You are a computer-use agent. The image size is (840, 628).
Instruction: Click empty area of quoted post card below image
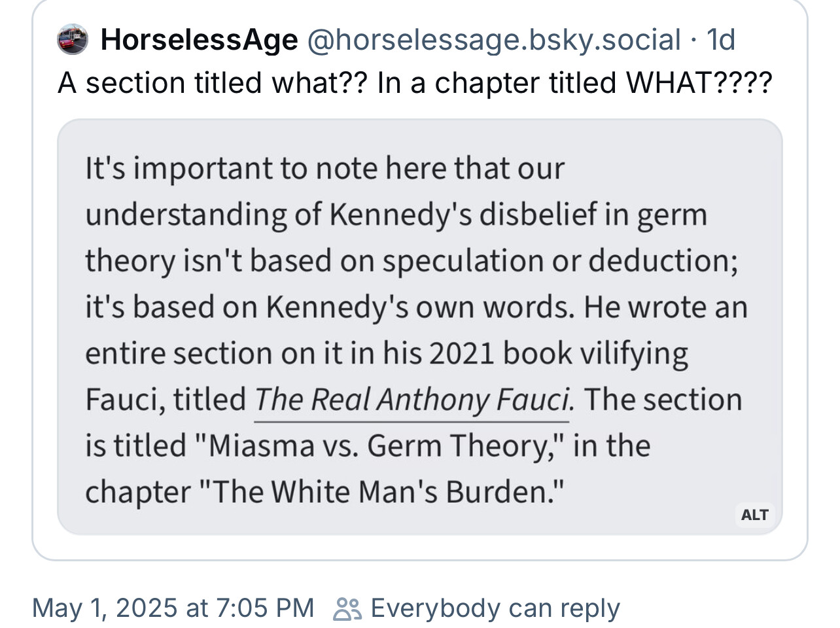[420, 548]
